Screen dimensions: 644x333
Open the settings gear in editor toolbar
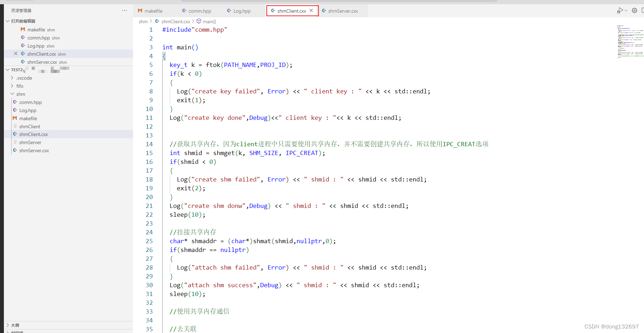pyautogui.click(x=634, y=11)
